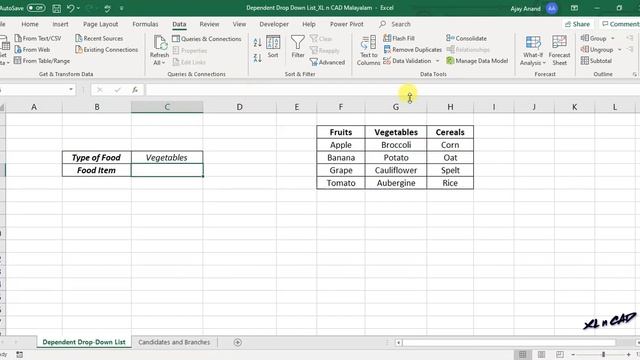The width and height of the screenshot is (640, 360).
Task: Switch to the Home tab
Action: pyautogui.click(x=30, y=24)
